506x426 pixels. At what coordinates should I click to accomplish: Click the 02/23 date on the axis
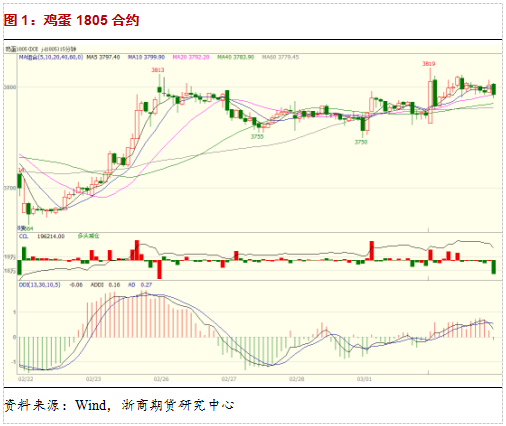tap(93, 379)
